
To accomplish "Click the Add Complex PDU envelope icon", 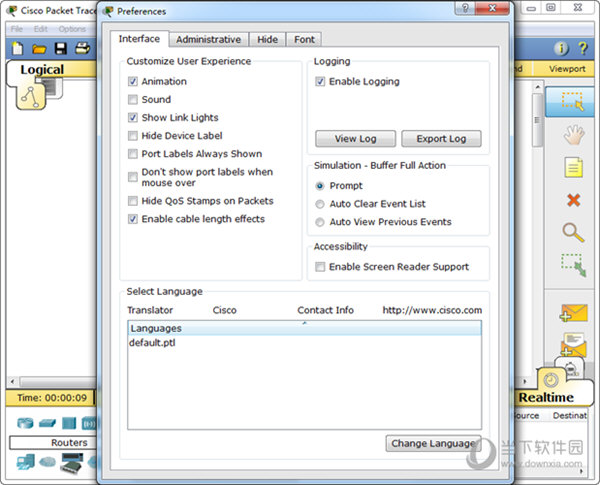I will tap(573, 345).
